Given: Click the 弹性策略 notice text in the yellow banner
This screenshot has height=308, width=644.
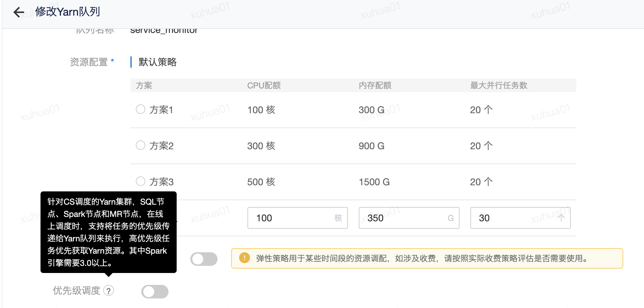Looking at the screenshot, I should [422, 259].
